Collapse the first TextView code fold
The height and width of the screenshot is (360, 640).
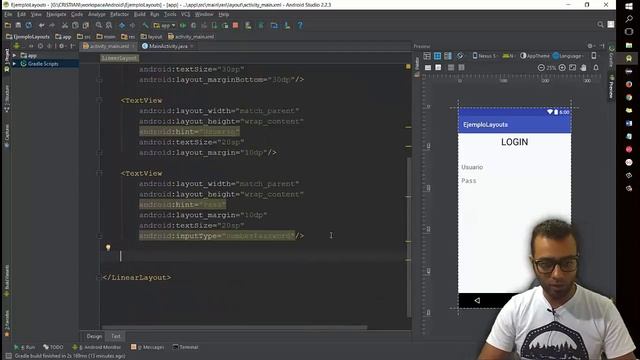point(99,100)
